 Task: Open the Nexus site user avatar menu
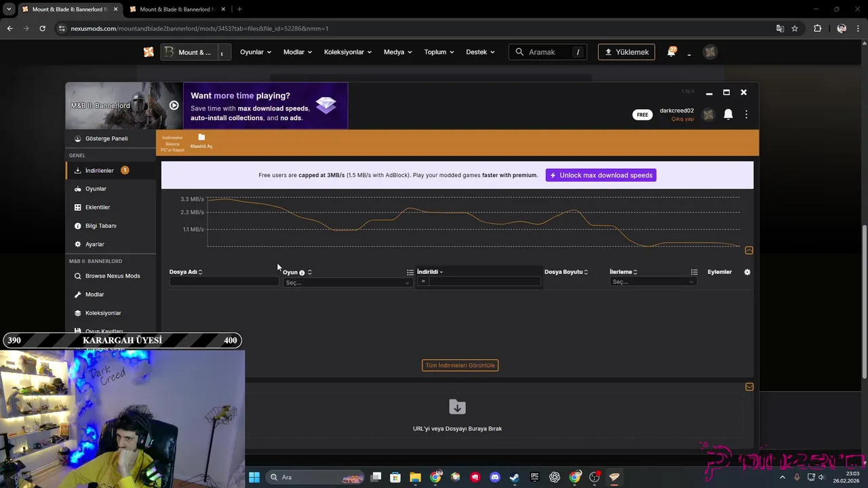710,52
